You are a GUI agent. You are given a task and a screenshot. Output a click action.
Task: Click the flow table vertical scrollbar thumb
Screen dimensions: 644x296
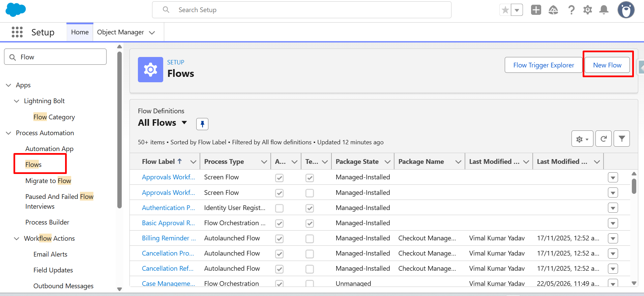tap(634, 186)
